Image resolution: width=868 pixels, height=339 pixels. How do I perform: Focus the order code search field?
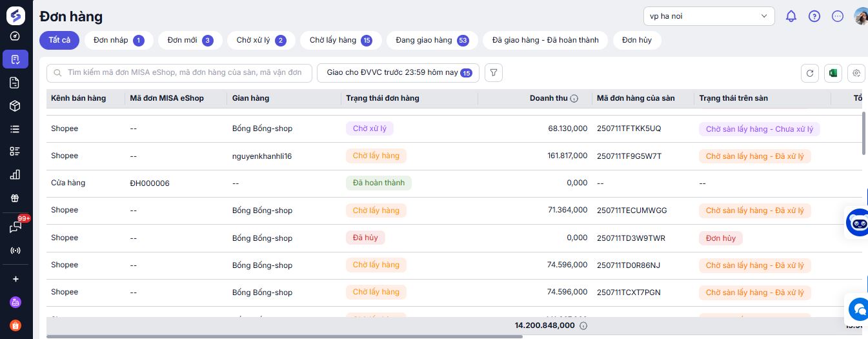pos(179,73)
